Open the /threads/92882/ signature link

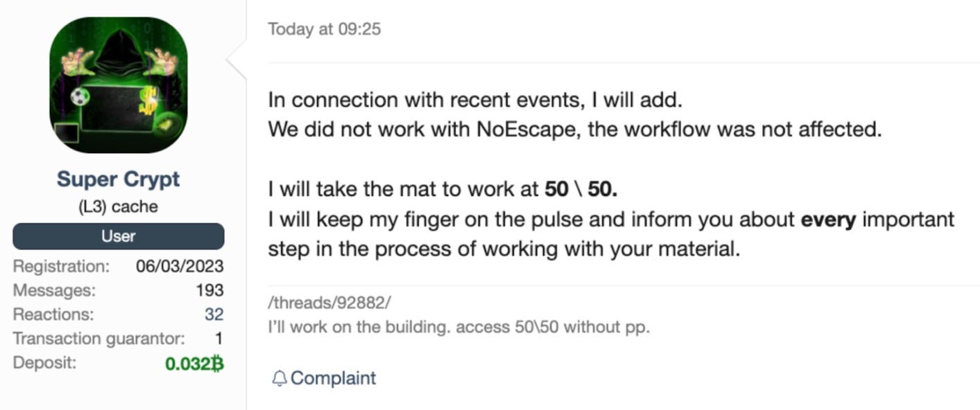pos(330,303)
